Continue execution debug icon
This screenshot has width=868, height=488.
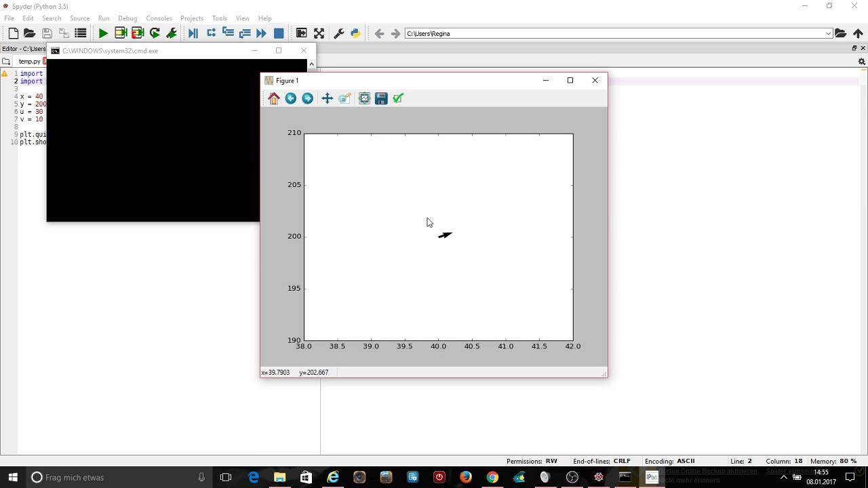tap(262, 33)
